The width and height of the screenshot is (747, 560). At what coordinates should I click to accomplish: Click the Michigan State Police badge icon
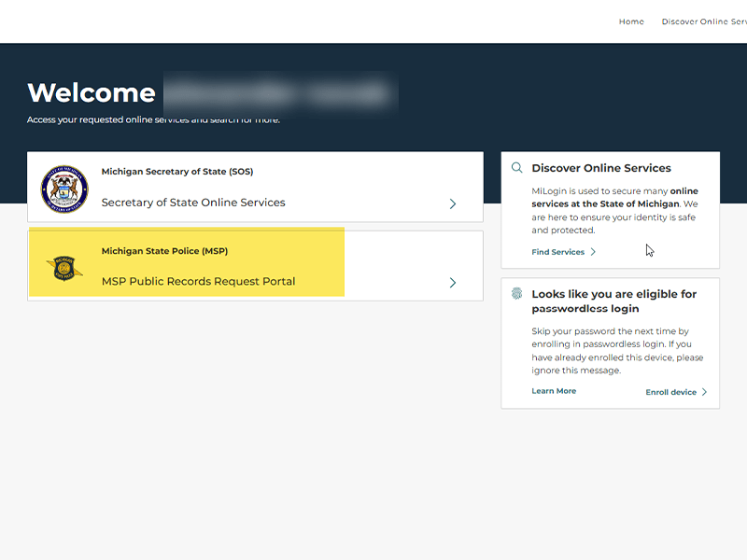(x=64, y=268)
